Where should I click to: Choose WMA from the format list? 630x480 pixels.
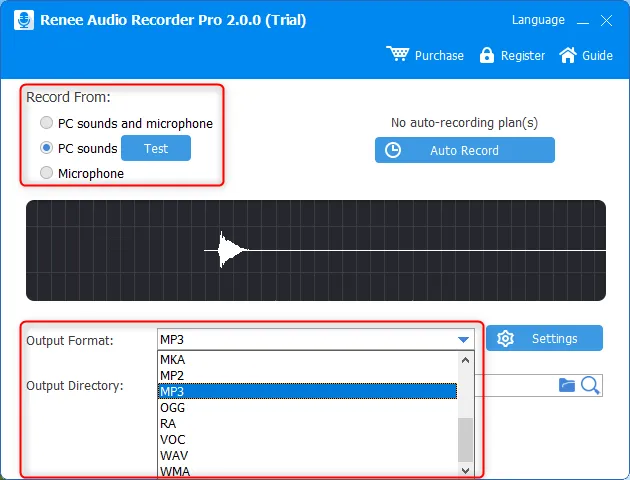(x=307, y=471)
